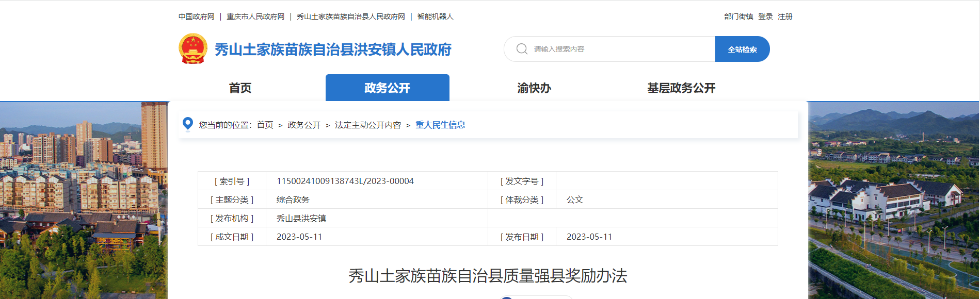The width and height of the screenshot is (980, 299).
Task: Click the 登录 login link
Action: [x=765, y=16]
